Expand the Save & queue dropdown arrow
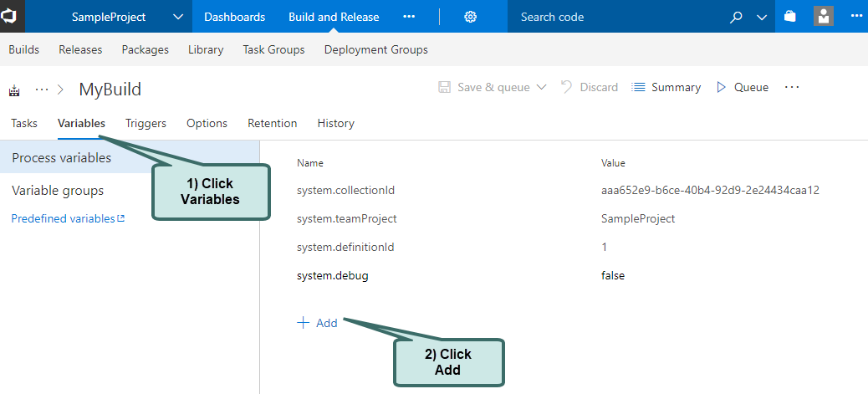Viewport: 868px width, 394px height. [541, 87]
